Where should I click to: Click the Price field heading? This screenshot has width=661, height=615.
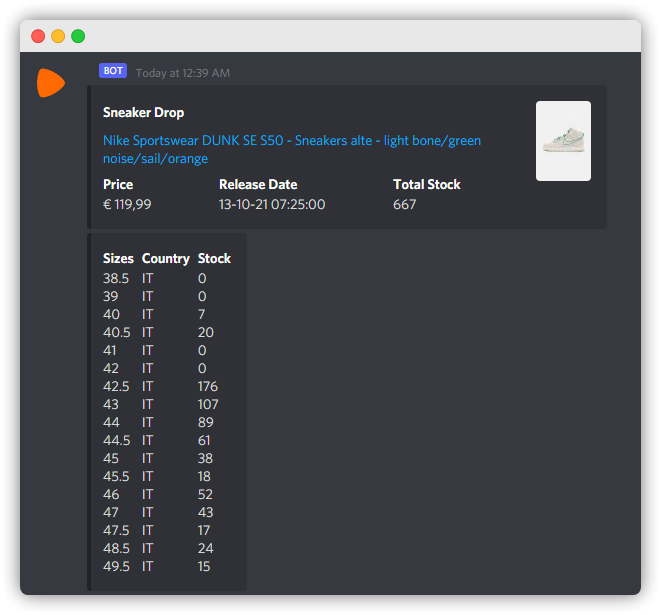point(118,184)
